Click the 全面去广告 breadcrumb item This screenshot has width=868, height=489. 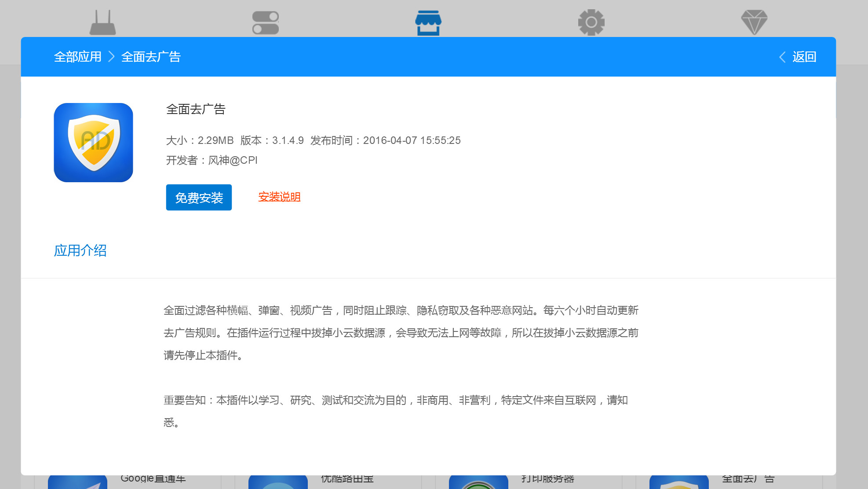coord(151,57)
